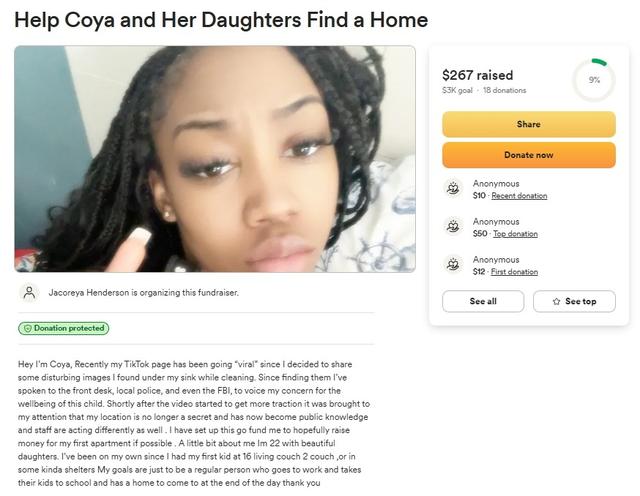Click the $3K goal text

tap(457, 91)
